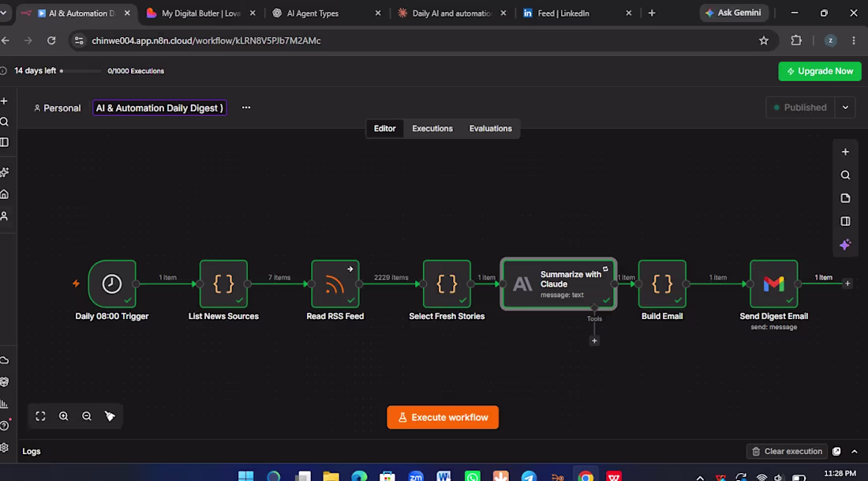
Task: Add a sticky note to the canvas
Action: (845, 198)
